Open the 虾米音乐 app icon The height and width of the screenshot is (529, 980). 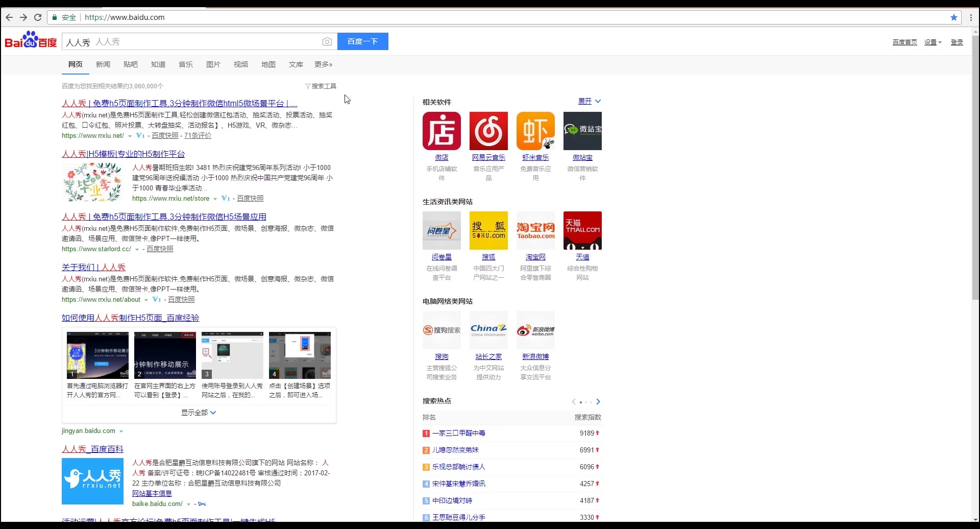tap(535, 131)
